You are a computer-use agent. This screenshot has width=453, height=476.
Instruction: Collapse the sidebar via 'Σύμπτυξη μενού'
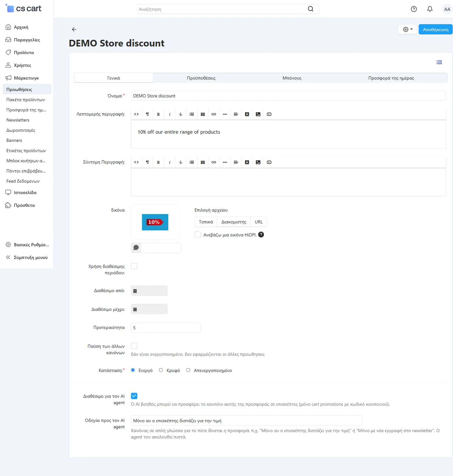[x=27, y=257]
